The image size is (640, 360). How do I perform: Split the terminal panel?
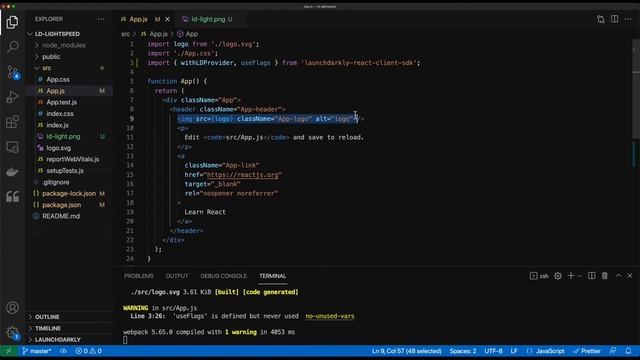click(x=591, y=276)
